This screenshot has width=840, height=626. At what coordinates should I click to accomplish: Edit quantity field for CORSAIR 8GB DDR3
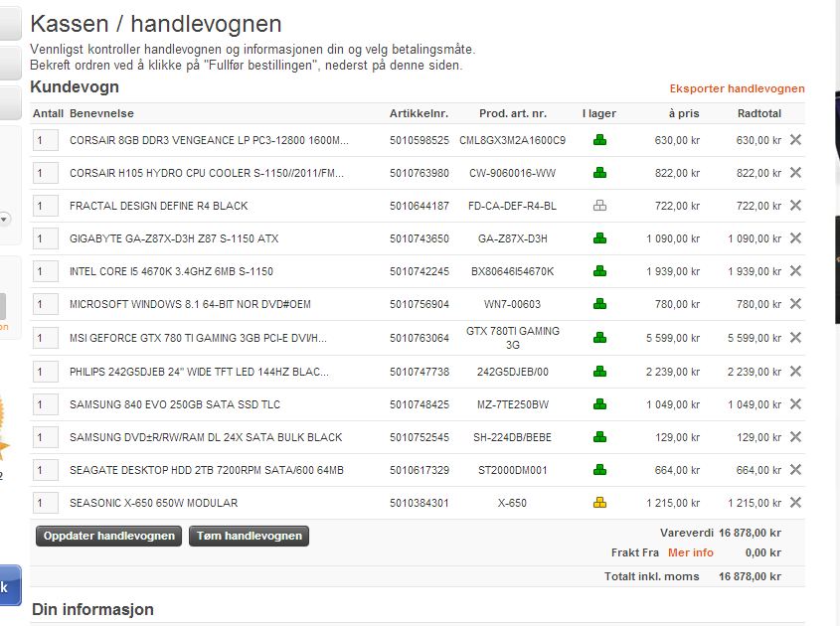46,141
